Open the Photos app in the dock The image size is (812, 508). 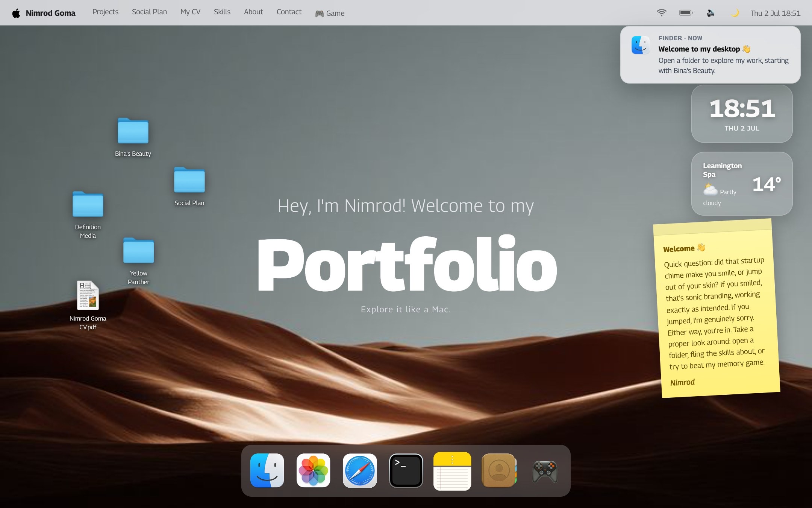[x=313, y=470]
